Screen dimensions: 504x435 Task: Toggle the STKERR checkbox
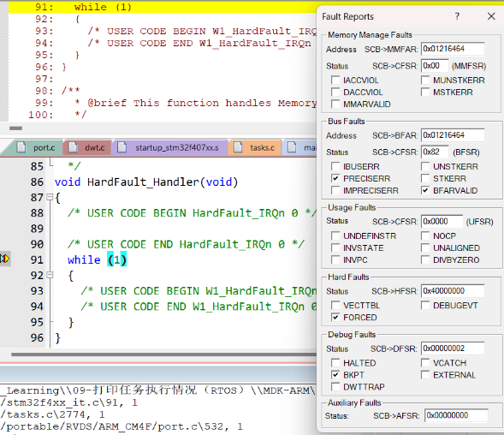pos(425,178)
